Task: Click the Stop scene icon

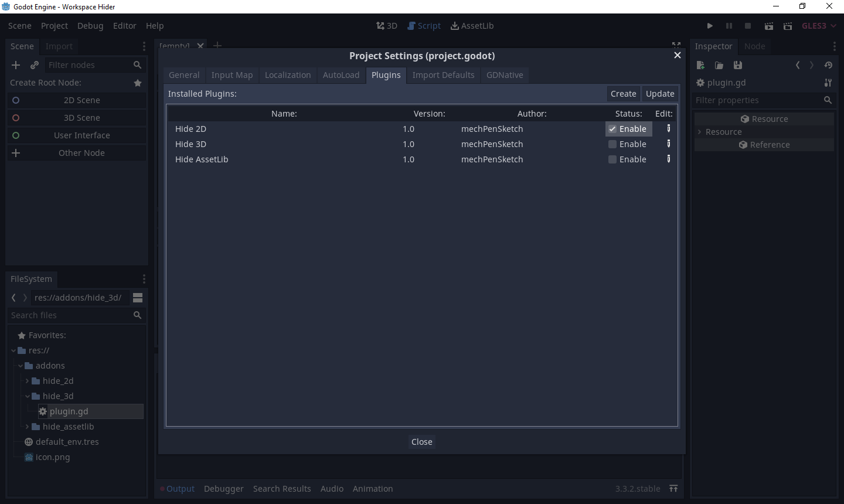Action: click(748, 26)
